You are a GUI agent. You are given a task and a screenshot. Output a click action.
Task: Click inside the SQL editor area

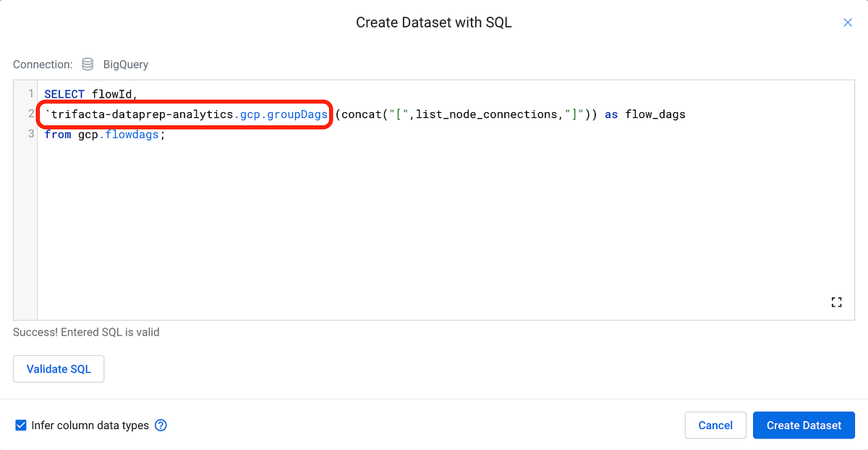[434, 217]
